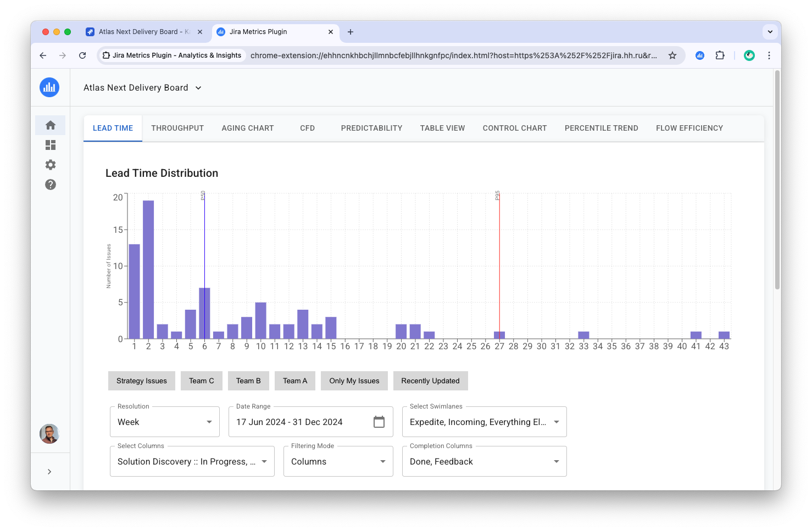The width and height of the screenshot is (812, 531).
Task: Expand the Atlas Next Delivery Board selector
Action: coord(143,88)
